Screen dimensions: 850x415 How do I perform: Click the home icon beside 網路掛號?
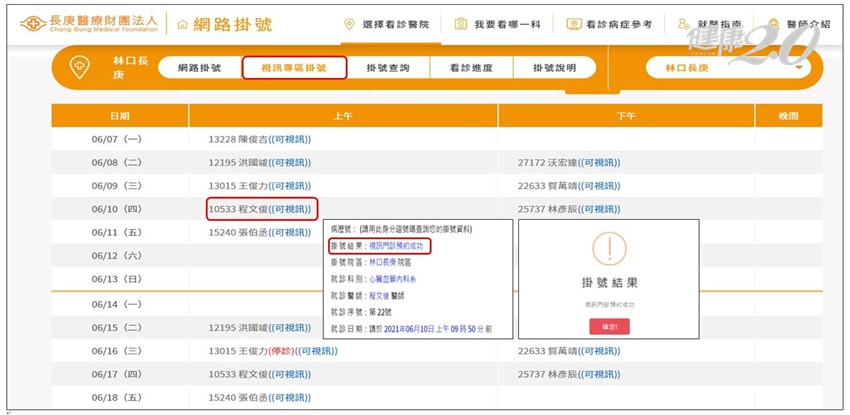point(183,24)
